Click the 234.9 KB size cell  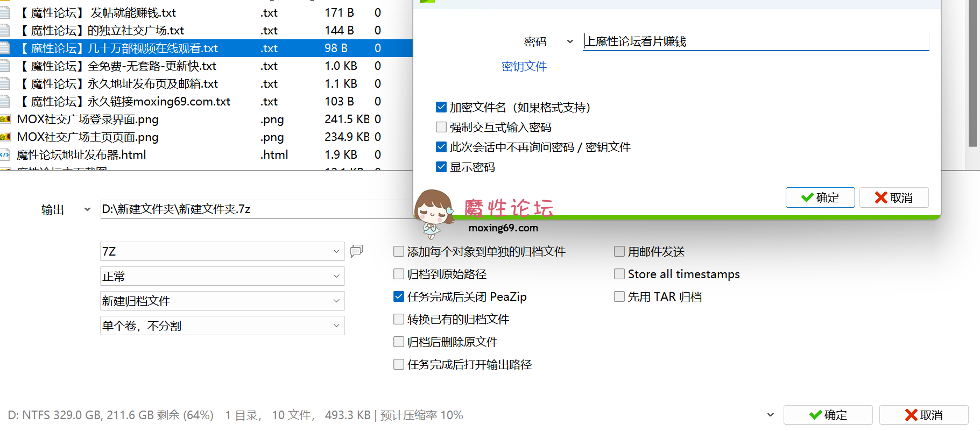click(347, 137)
